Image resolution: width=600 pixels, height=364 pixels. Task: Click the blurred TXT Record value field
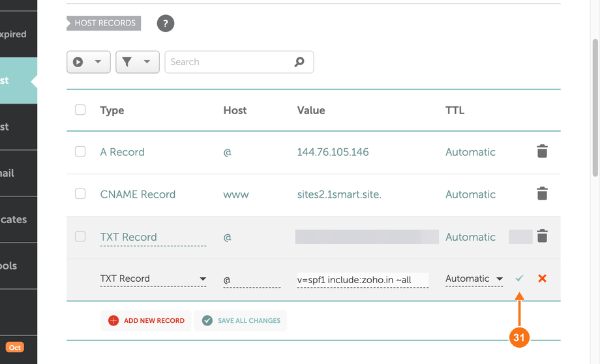coord(367,237)
